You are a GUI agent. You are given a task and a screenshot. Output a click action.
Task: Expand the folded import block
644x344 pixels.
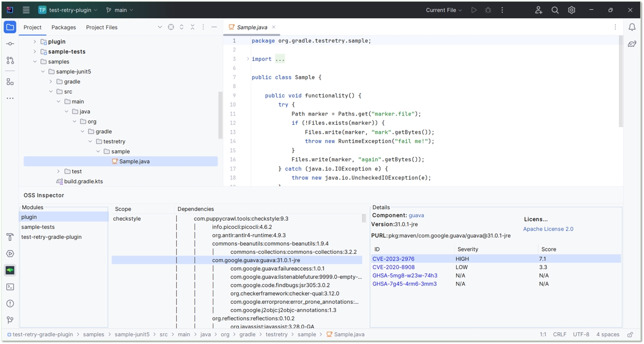coord(248,59)
